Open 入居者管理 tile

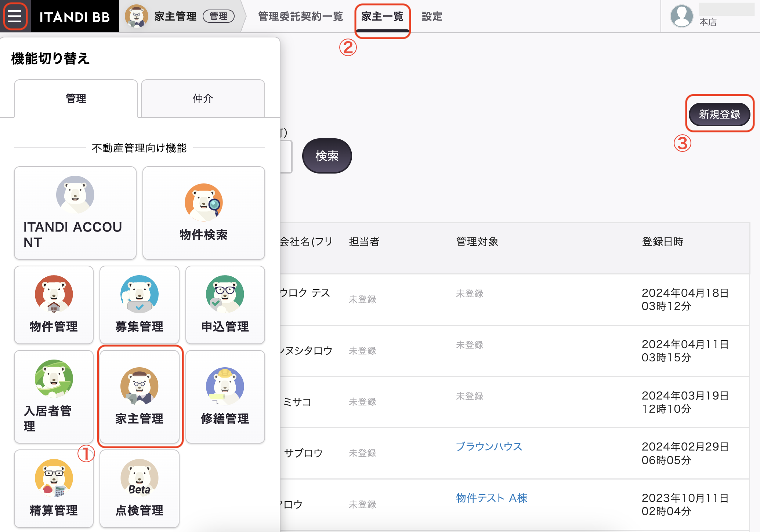tap(54, 397)
